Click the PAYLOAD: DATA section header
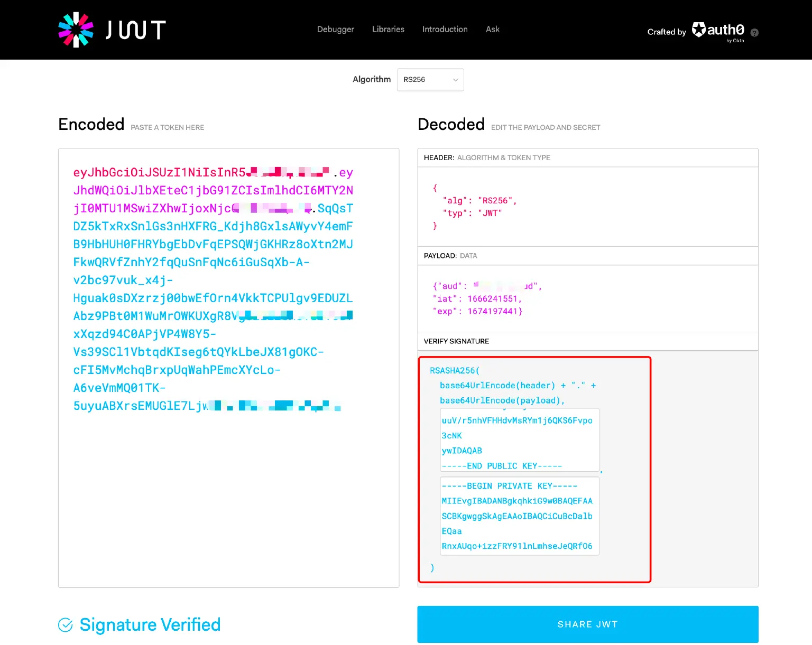 tap(450, 256)
